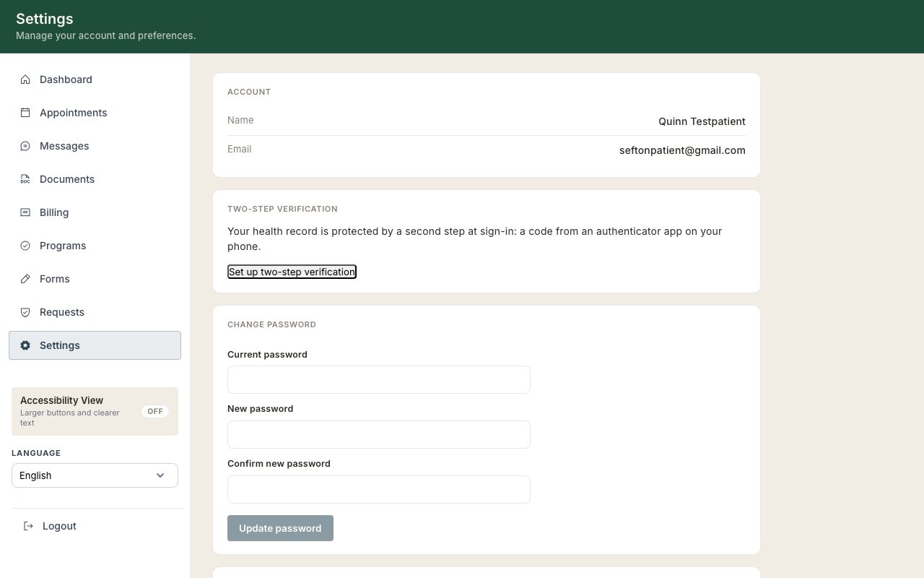The height and width of the screenshot is (578, 924).
Task: Click the email seftonpatient@gmail.com
Action: [682, 150]
